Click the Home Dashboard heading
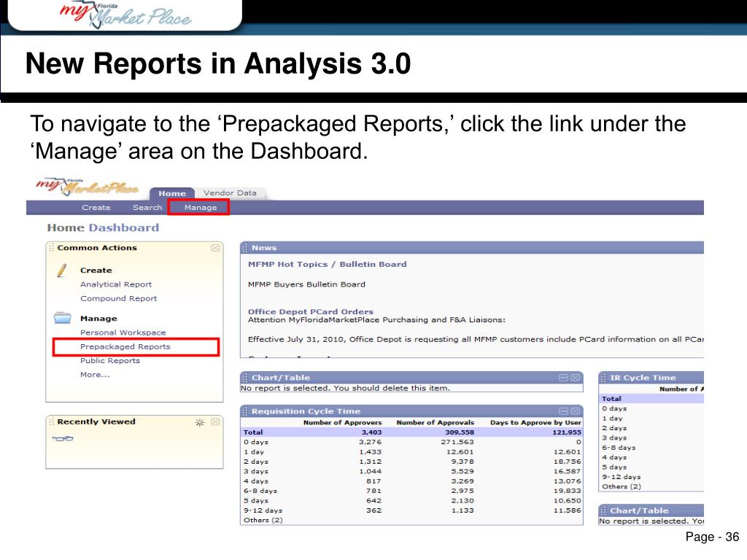747x560 pixels. tap(103, 227)
